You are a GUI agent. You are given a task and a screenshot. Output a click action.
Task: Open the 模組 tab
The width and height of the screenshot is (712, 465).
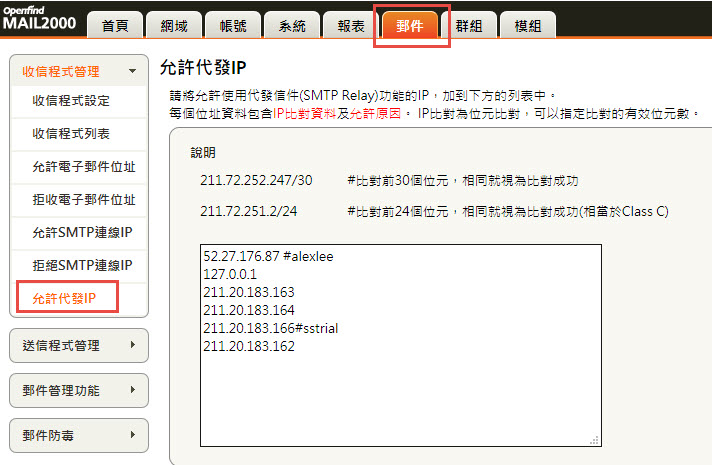(528, 25)
